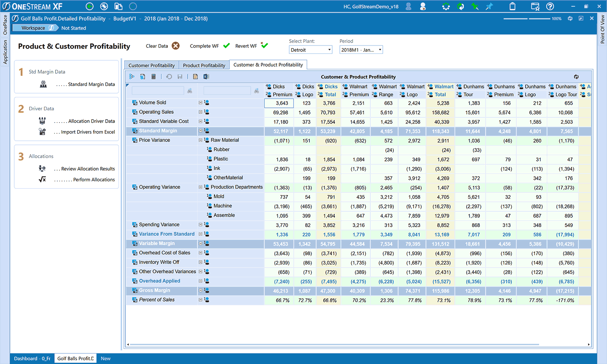The height and width of the screenshot is (364, 607).
Task: Click the green refresh application icon in title bar
Action: [461, 6]
